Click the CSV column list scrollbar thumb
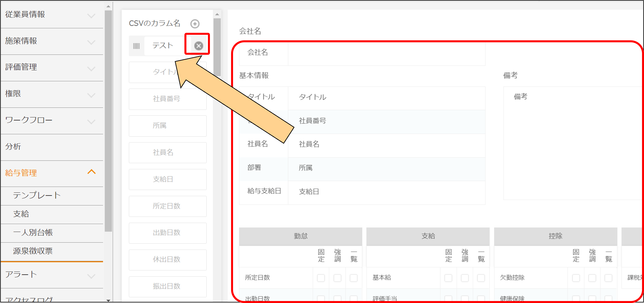This screenshot has height=303, width=644. click(217, 47)
